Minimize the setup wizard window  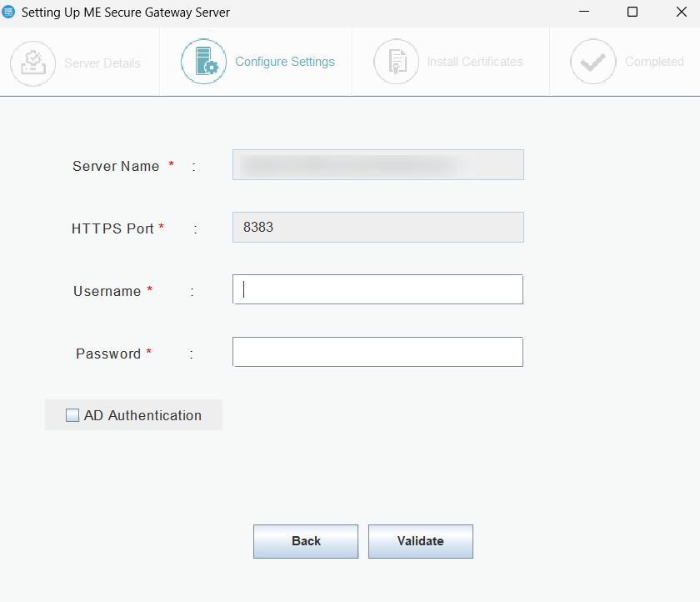pos(583,13)
